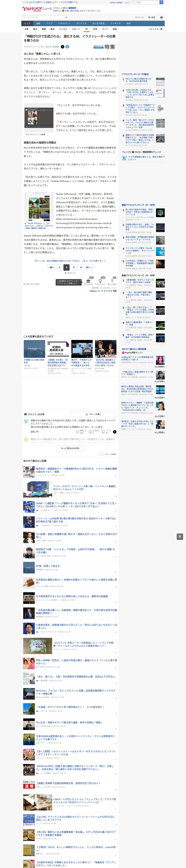Click the Yahoo!ニュース オリジナル 特集 badge
Viewport: 186px width, 868px height.
point(104,47)
